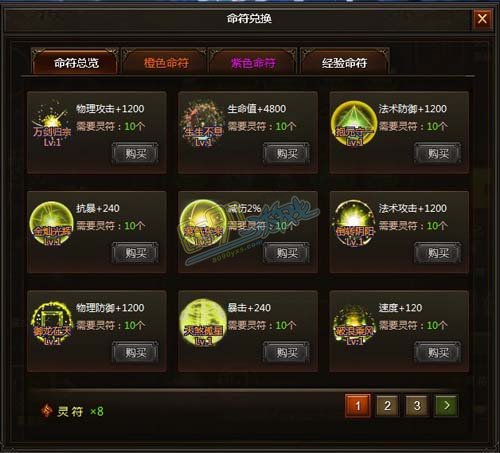The image size is (500, 453).
Task: Select the 命符总览 overview tab
Action: click(x=76, y=62)
